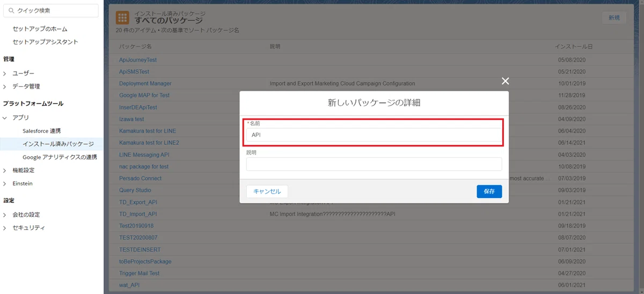
Task: Click the 説明 column header
Action: pyautogui.click(x=275, y=47)
